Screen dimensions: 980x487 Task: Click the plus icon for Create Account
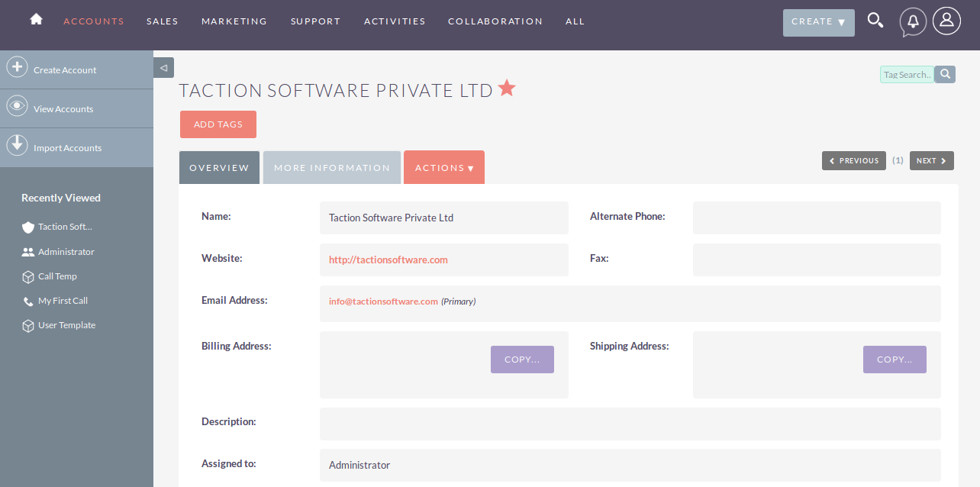click(17, 67)
